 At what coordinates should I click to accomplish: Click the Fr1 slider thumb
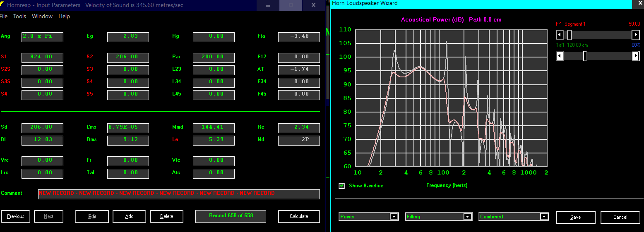pyautogui.click(x=570, y=35)
